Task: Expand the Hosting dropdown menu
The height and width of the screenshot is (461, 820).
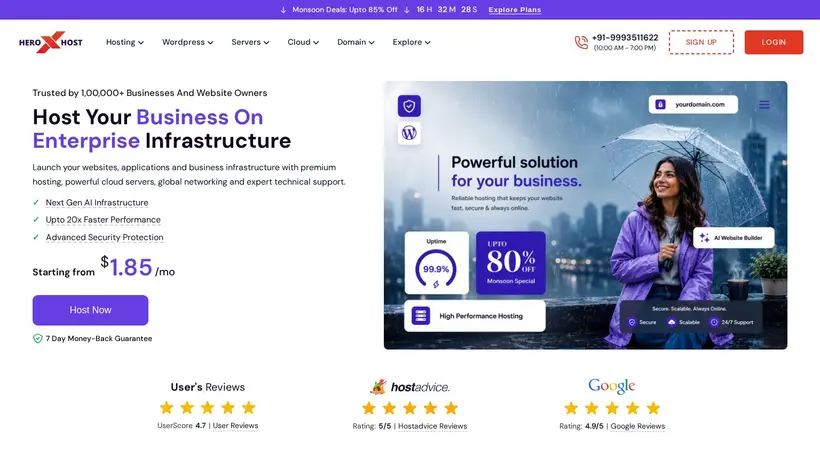Action: point(124,42)
